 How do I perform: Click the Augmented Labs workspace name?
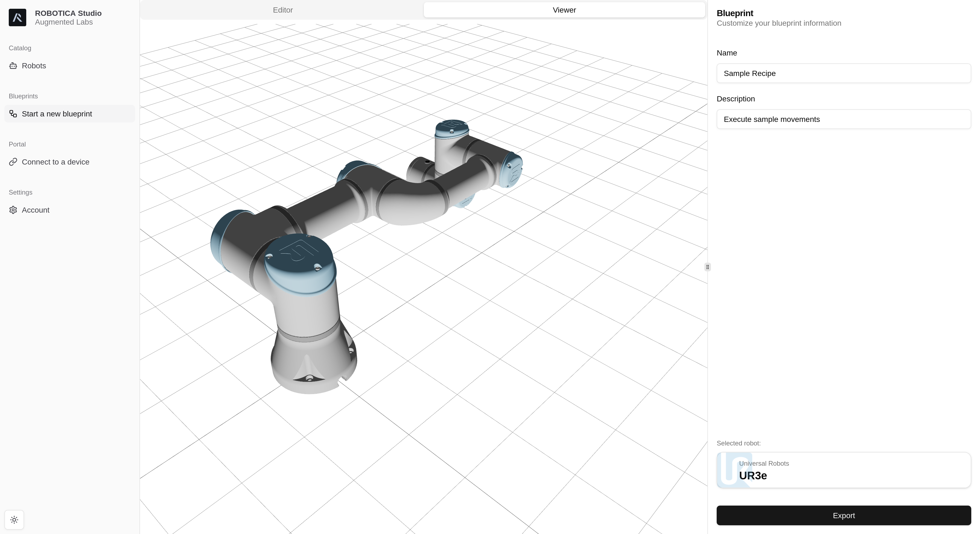point(63,22)
